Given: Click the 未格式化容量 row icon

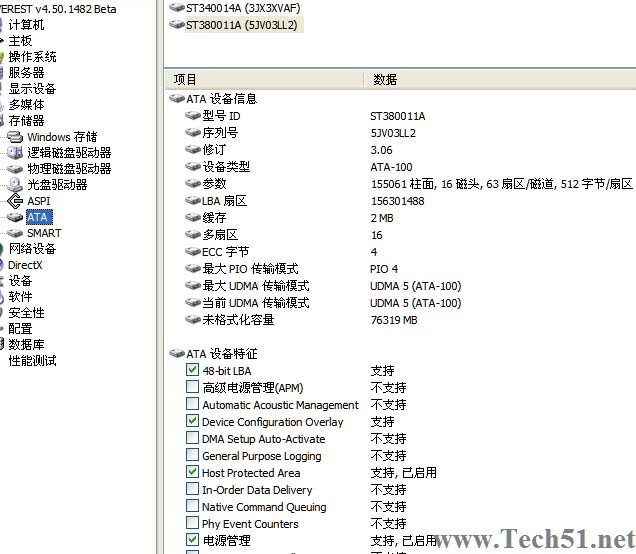Looking at the screenshot, I should pyautogui.click(x=193, y=320).
